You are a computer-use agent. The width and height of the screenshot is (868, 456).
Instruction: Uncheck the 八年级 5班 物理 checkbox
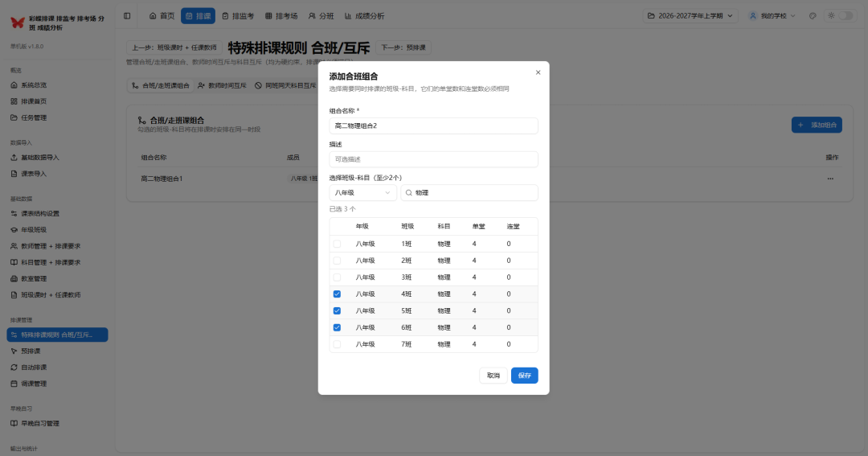pos(337,310)
